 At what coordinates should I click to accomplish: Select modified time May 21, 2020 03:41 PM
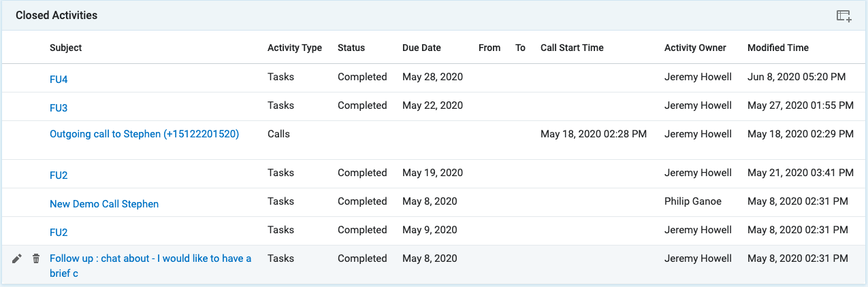coord(801,173)
